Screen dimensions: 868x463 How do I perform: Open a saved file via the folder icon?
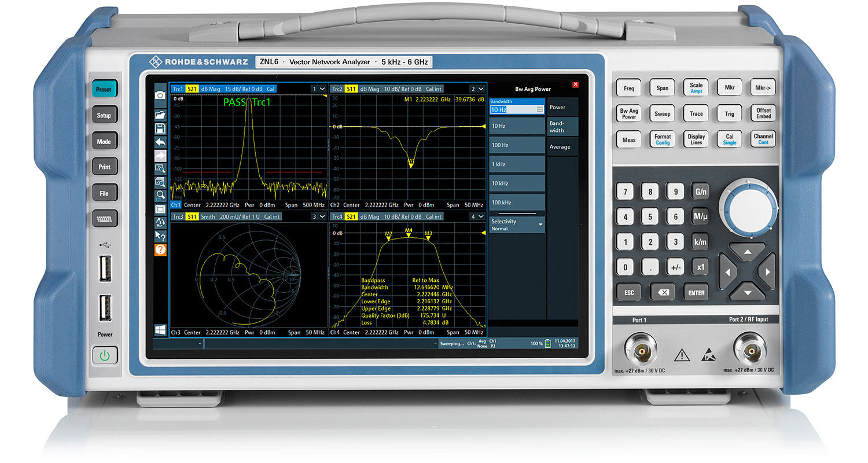160,115
